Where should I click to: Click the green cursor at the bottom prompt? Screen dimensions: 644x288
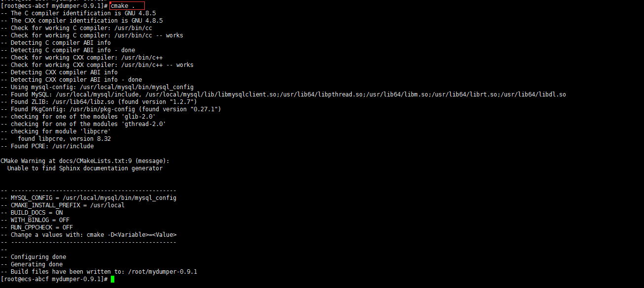pos(112,279)
